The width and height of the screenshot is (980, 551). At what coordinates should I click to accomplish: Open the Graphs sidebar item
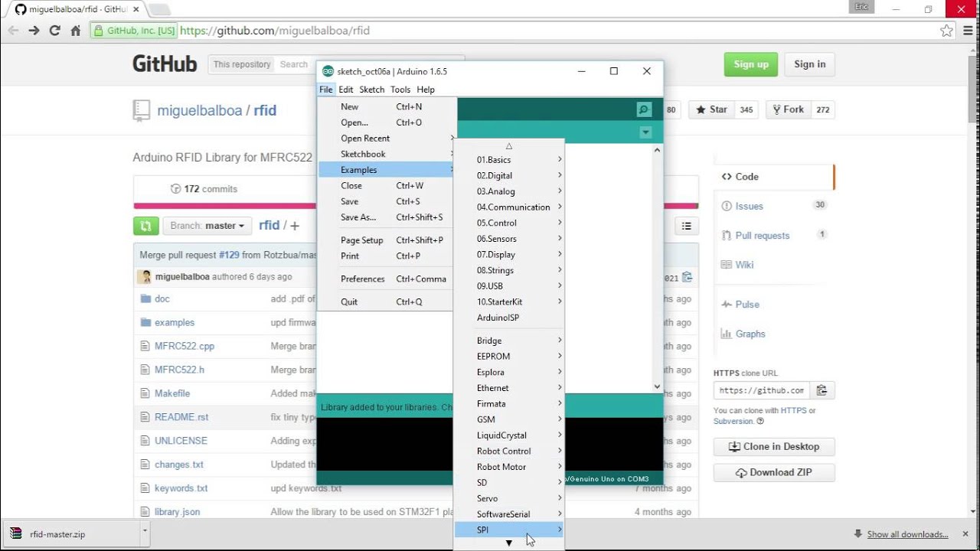point(774,334)
